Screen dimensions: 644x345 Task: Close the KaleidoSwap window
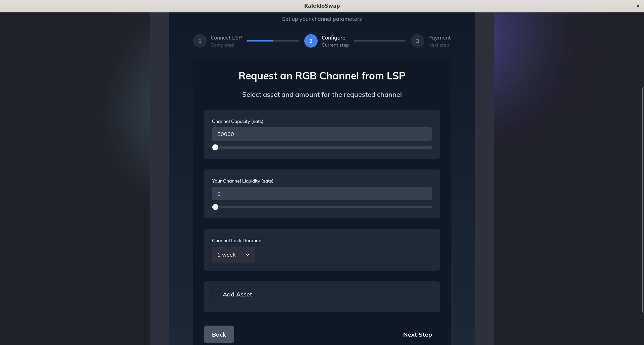[637, 6]
